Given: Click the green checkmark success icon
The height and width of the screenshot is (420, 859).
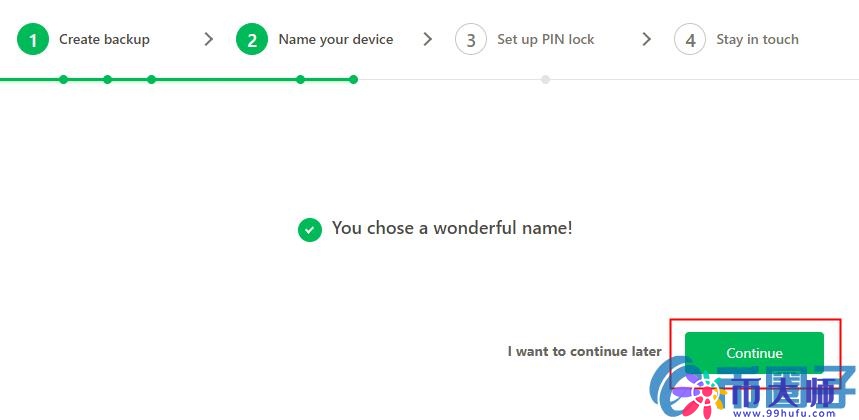Looking at the screenshot, I should pyautogui.click(x=310, y=229).
